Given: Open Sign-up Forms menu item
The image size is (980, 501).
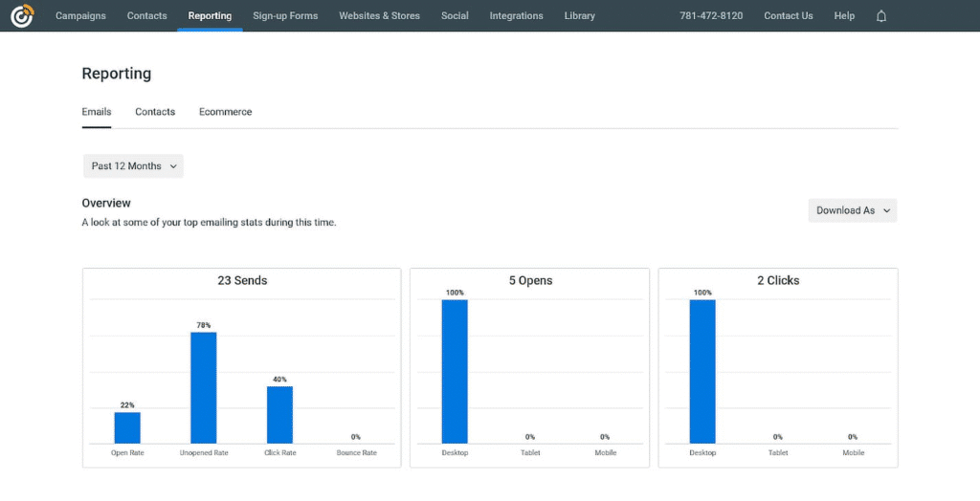Looking at the screenshot, I should point(285,15).
